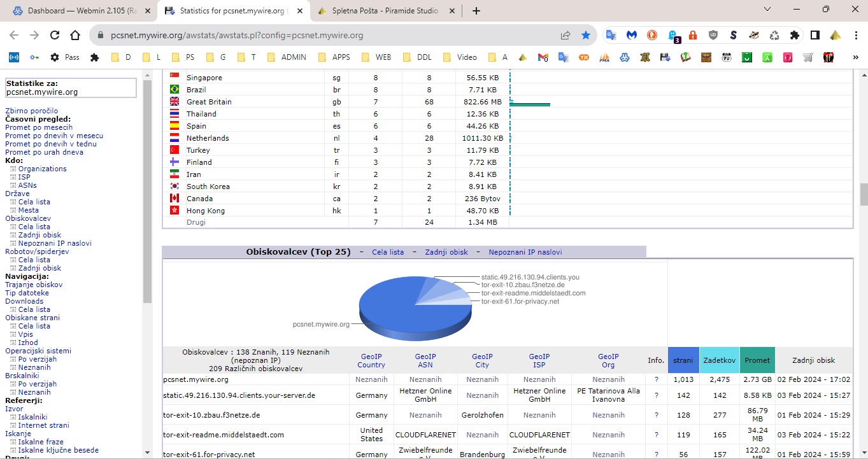868x459 pixels.
Task: Open the tab search dropdown
Action: [x=767, y=10]
